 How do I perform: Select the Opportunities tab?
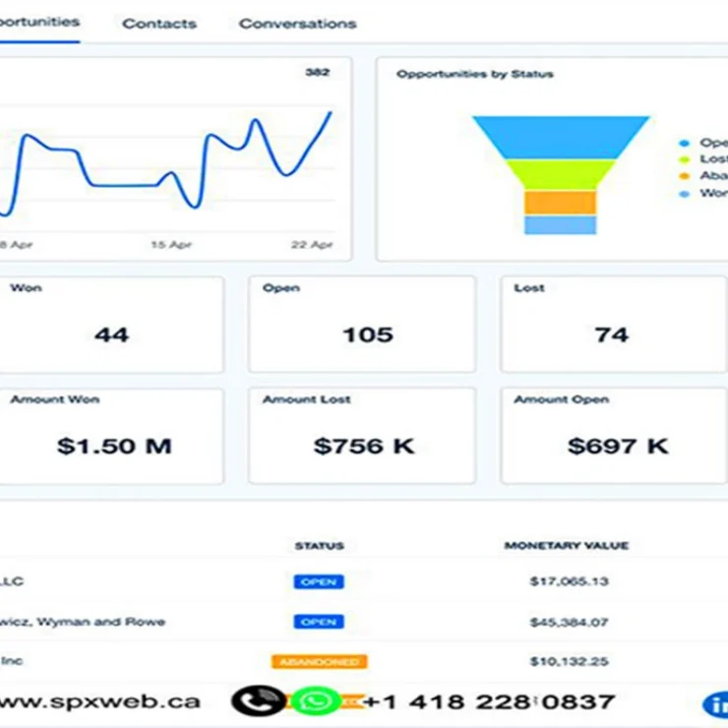39,22
